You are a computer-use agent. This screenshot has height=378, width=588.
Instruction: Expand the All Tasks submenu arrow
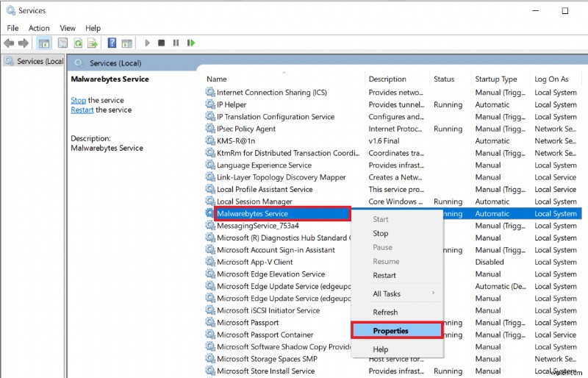point(433,293)
